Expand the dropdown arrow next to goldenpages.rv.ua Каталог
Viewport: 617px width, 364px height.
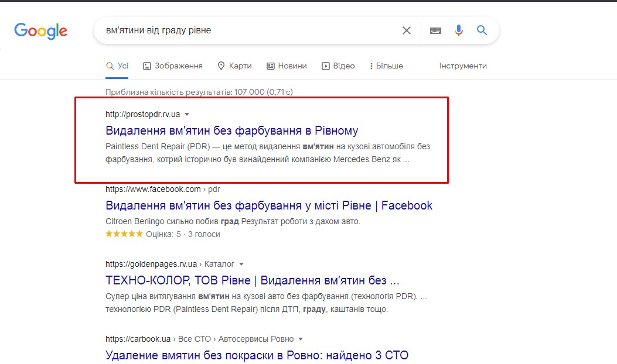tap(241, 264)
